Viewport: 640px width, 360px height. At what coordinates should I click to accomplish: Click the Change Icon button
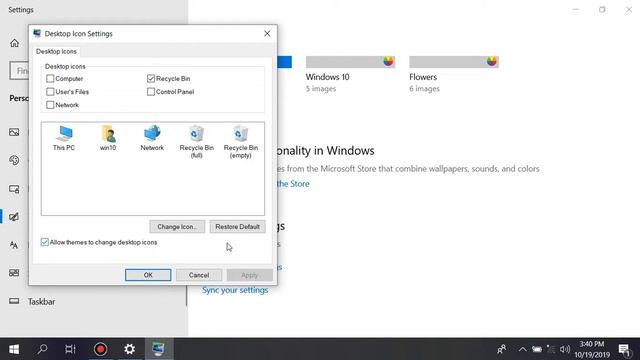[177, 227]
